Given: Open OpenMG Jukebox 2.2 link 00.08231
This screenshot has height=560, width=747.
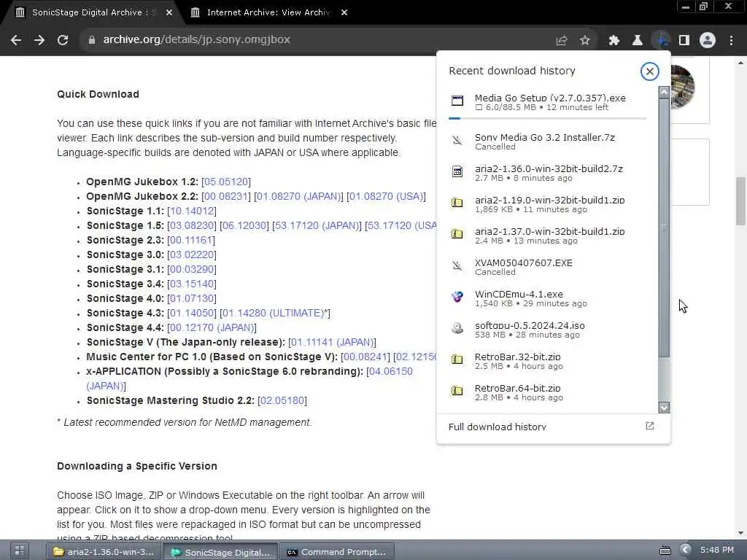Looking at the screenshot, I should [226, 197].
